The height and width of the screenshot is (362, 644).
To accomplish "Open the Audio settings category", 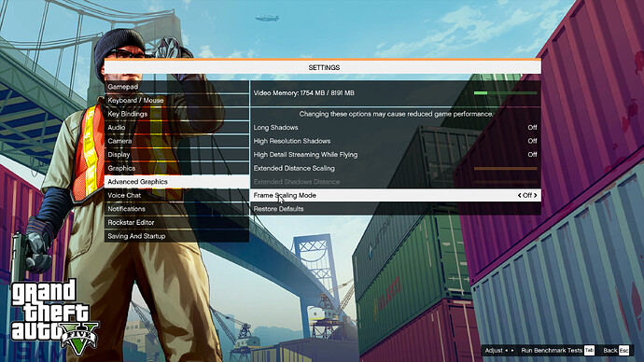I will tap(176, 128).
